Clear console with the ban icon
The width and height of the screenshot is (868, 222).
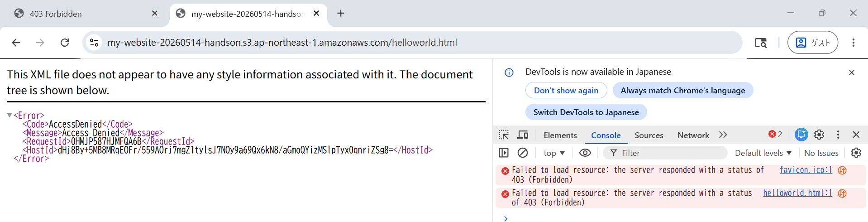tap(523, 153)
